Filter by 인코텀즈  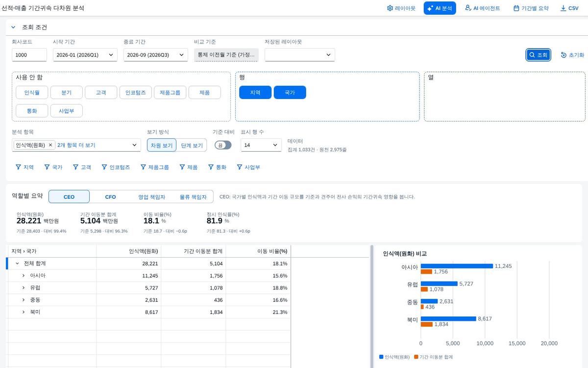116,167
